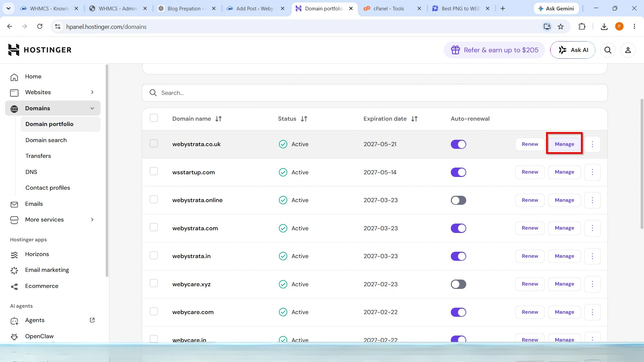Click Renew for wsstartup.com
644x362 pixels.
(530, 172)
